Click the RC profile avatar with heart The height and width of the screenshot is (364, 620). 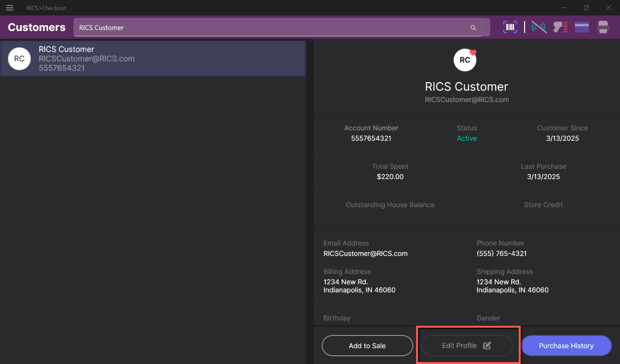(x=465, y=60)
